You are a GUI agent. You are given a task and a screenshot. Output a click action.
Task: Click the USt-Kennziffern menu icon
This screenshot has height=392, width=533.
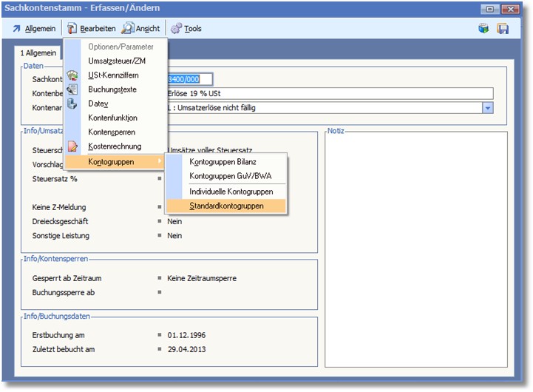point(72,75)
